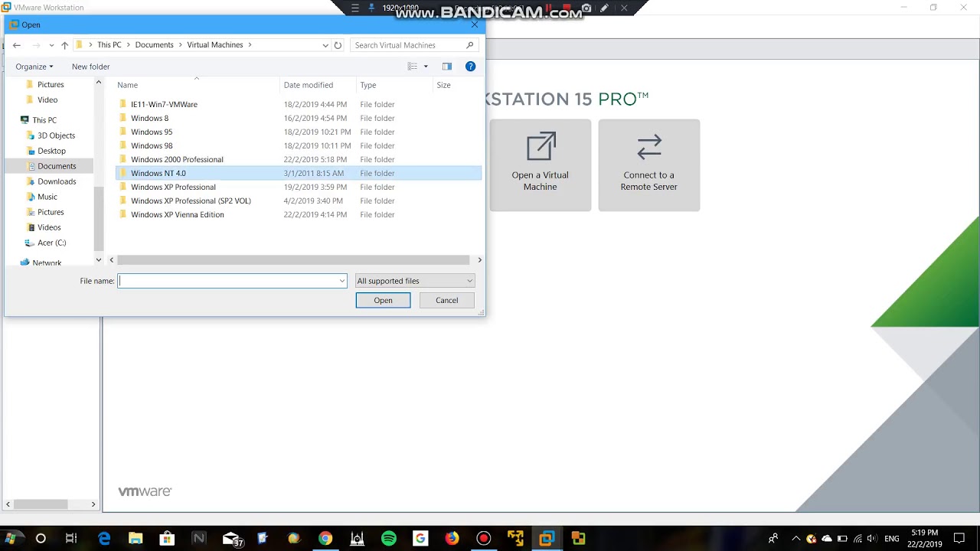
Task: Open the recent locations dropdown arrow
Action: (x=51, y=45)
